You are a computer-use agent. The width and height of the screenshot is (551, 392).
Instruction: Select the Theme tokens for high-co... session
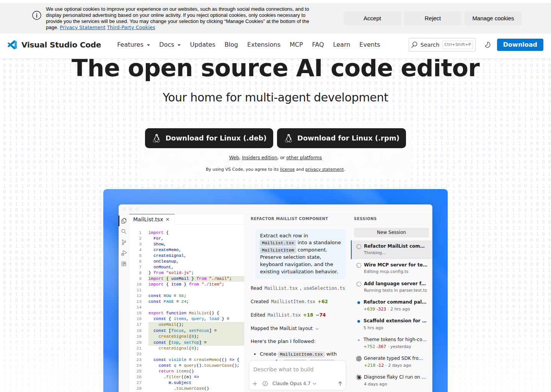(x=391, y=343)
